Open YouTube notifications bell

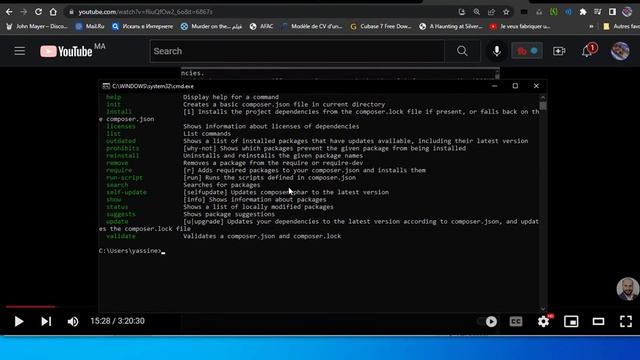pyautogui.click(x=588, y=51)
